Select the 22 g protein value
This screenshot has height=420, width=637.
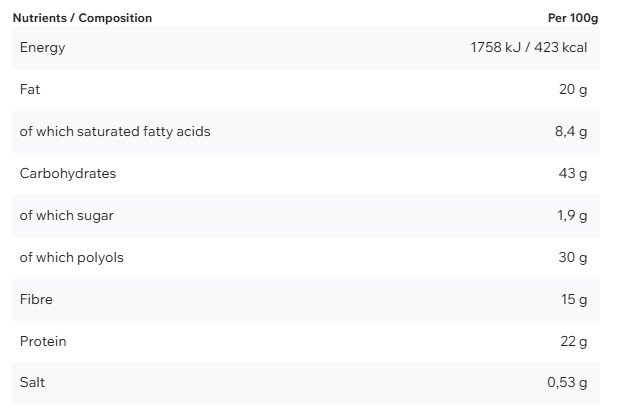(573, 342)
